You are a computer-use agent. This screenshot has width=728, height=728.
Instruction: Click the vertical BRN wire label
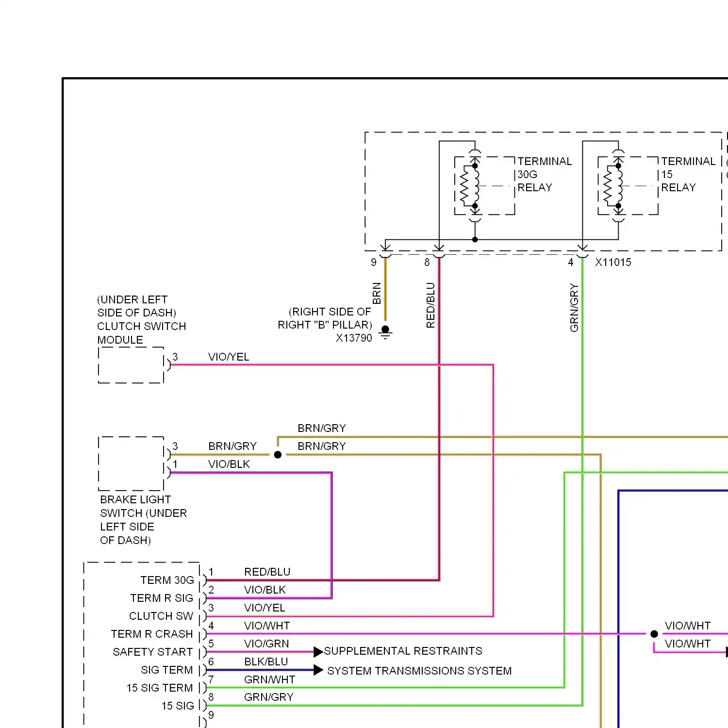coord(377,293)
